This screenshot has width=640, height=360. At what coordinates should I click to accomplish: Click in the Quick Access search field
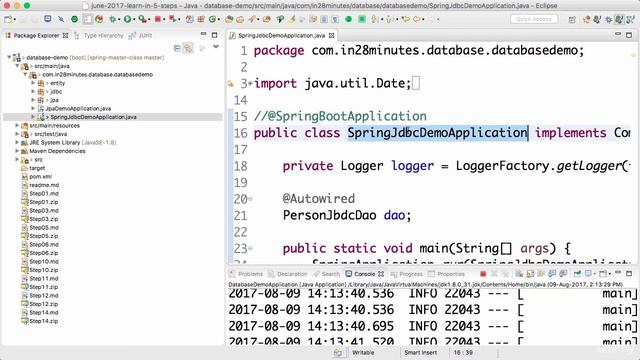pyautogui.click(x=533, y=19)
